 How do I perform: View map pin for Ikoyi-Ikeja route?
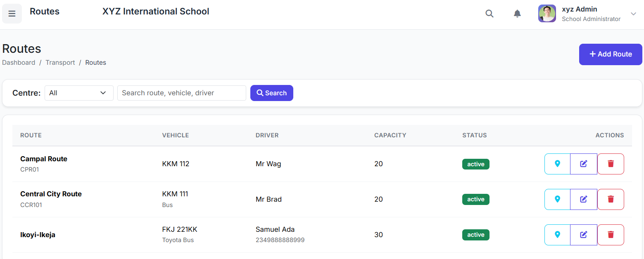click(557, 235)
